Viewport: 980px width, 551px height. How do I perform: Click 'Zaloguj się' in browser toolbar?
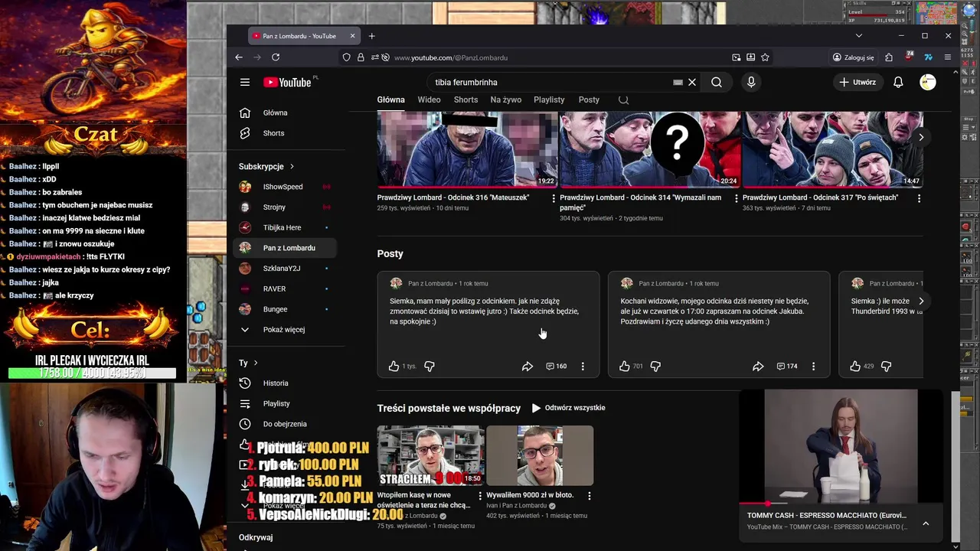tap(854, 57)
